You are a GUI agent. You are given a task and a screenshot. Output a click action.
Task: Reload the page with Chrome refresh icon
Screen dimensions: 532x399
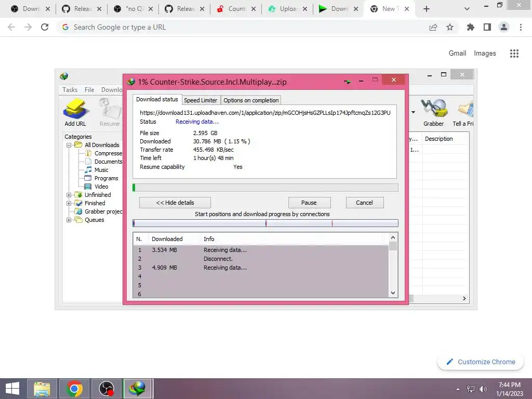[x=45, y=27]
